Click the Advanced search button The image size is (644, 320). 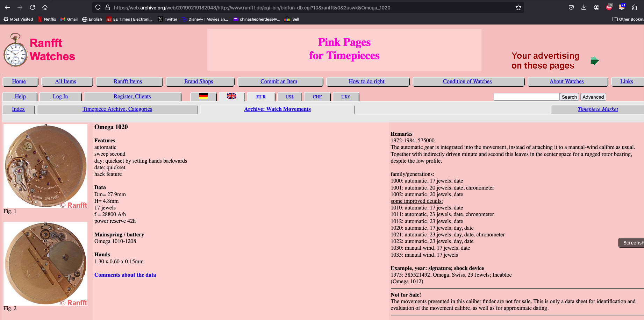point(593,97)
